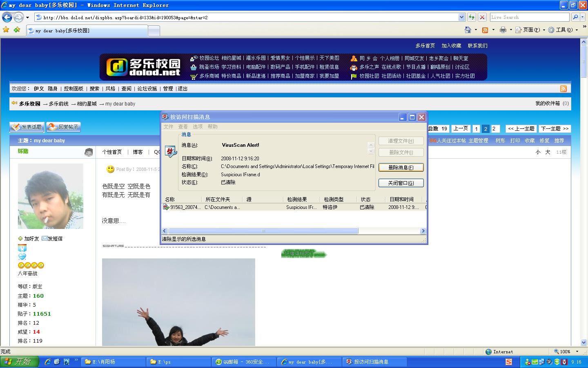Click the Stop loading icon
The image size is (588, 368).
482,17
